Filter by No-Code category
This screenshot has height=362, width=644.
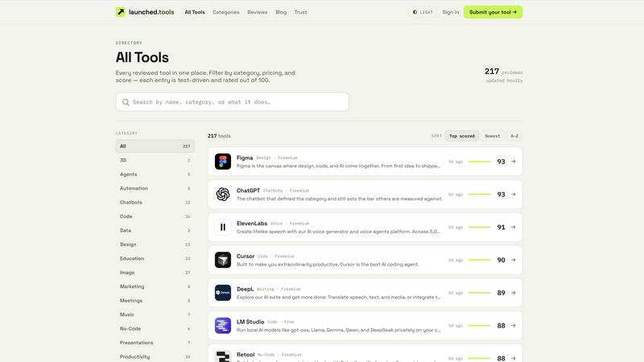click(155, 329)
